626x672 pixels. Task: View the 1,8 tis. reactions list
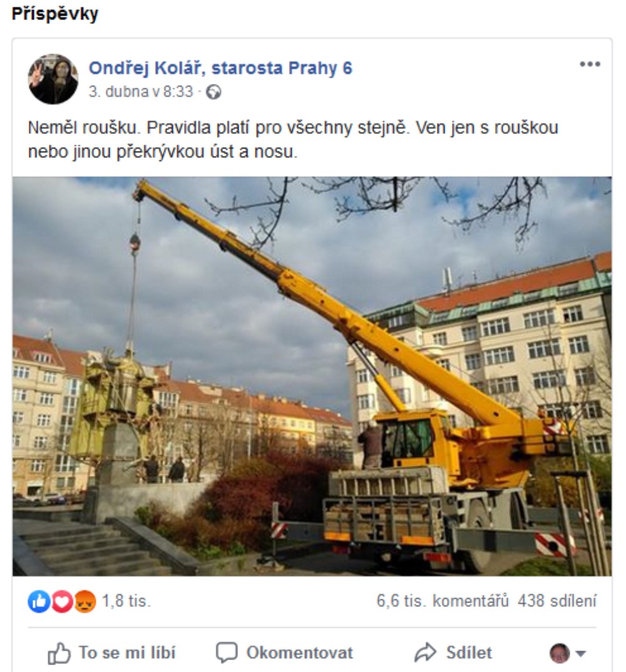click(x=126, y=601)
